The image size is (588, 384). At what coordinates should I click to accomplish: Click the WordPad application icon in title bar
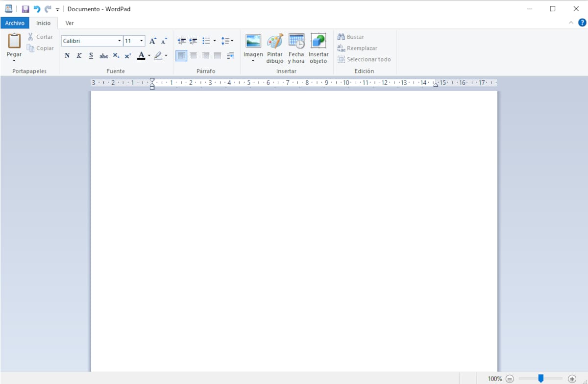[x=8, y=9]
